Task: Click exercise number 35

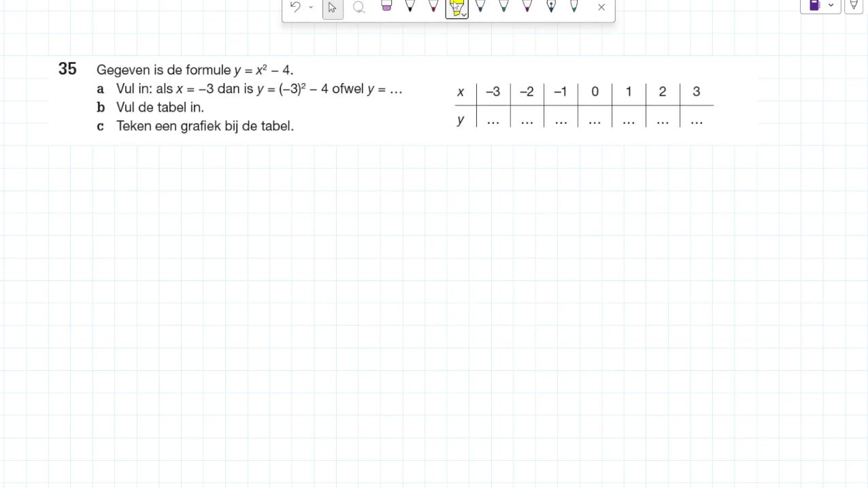Action: 67,69
